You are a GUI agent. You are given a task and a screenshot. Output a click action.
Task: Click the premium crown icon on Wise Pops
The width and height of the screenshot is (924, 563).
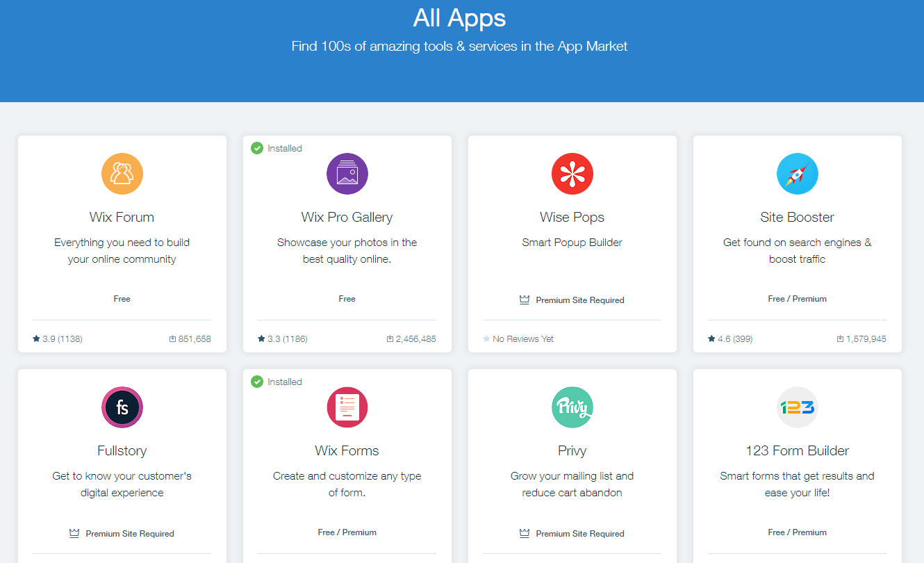point(525,300)
